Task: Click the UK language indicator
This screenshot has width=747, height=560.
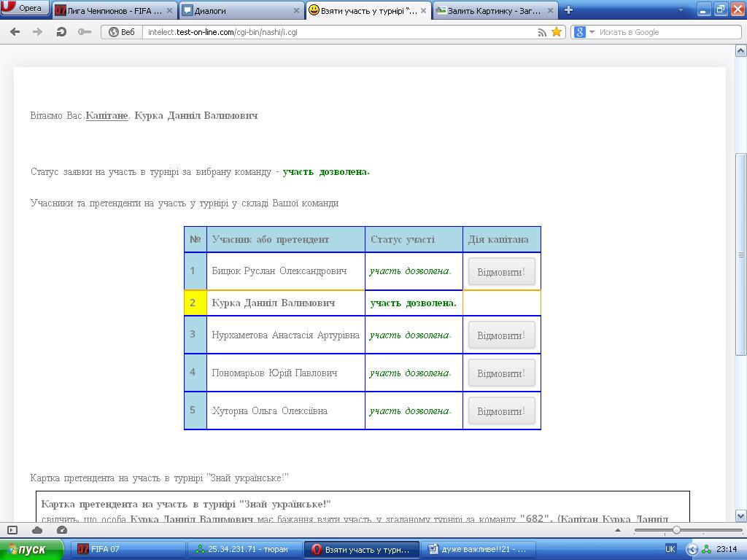Action: tap(670, 549)
